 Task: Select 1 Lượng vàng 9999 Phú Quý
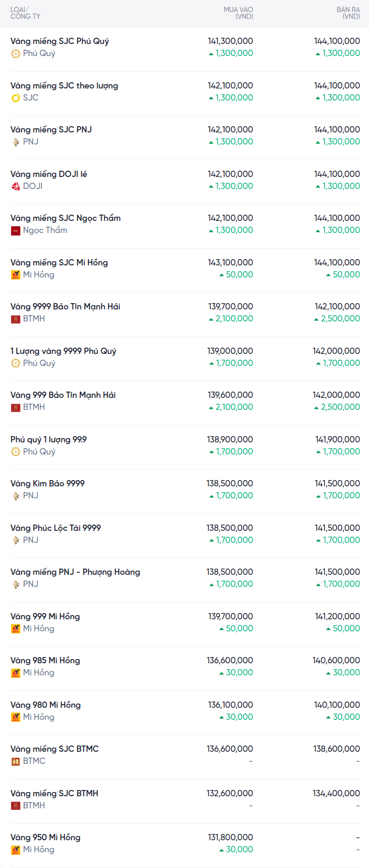tap(63, 351)
